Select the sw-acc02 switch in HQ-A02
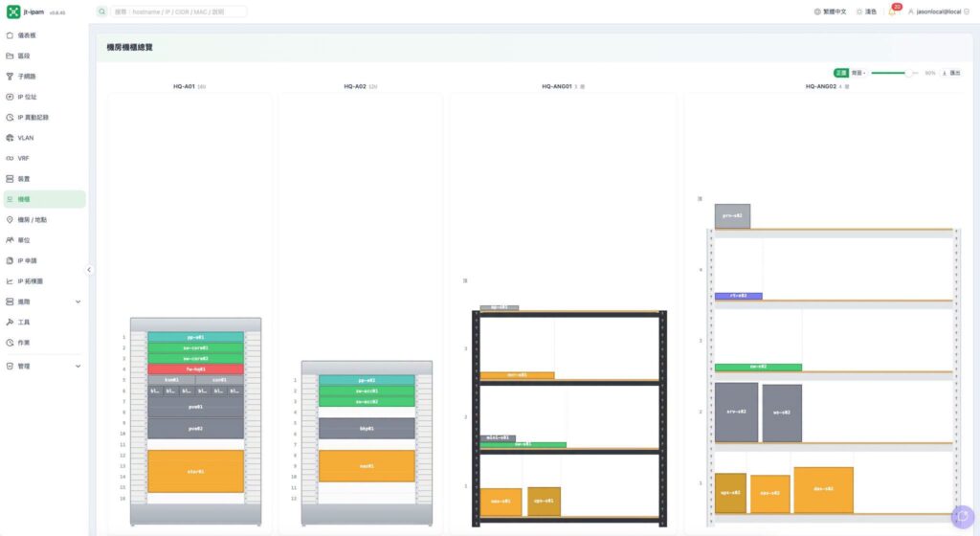The height and width of the screenshot is (536, 980). click(367, 402)
